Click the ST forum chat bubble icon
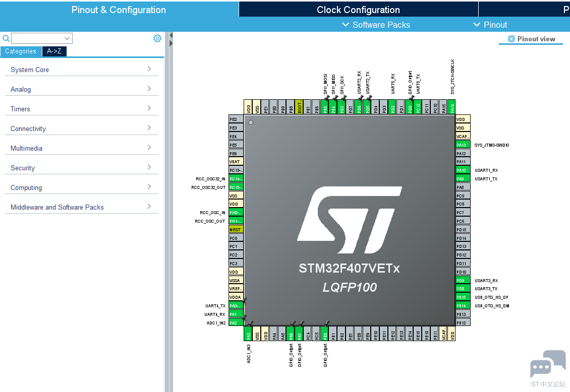 pyautogui.click(x=548, y=364)
